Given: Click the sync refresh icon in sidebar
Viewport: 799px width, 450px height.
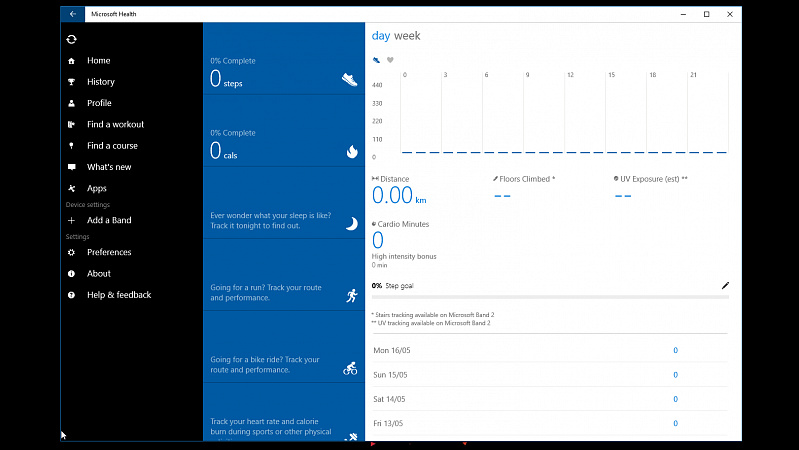Looking at the screenshot, I should click(x=71, y=39).
